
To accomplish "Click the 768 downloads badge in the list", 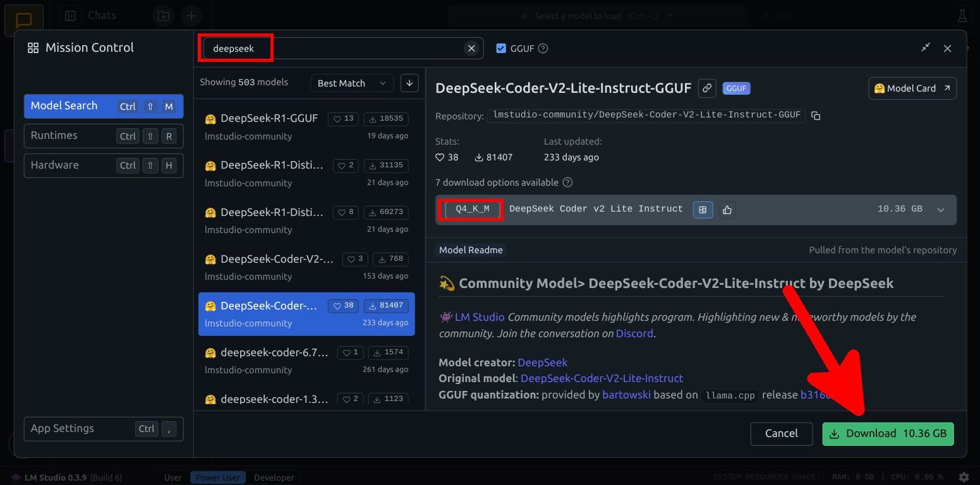I will (x=390, y=259).
